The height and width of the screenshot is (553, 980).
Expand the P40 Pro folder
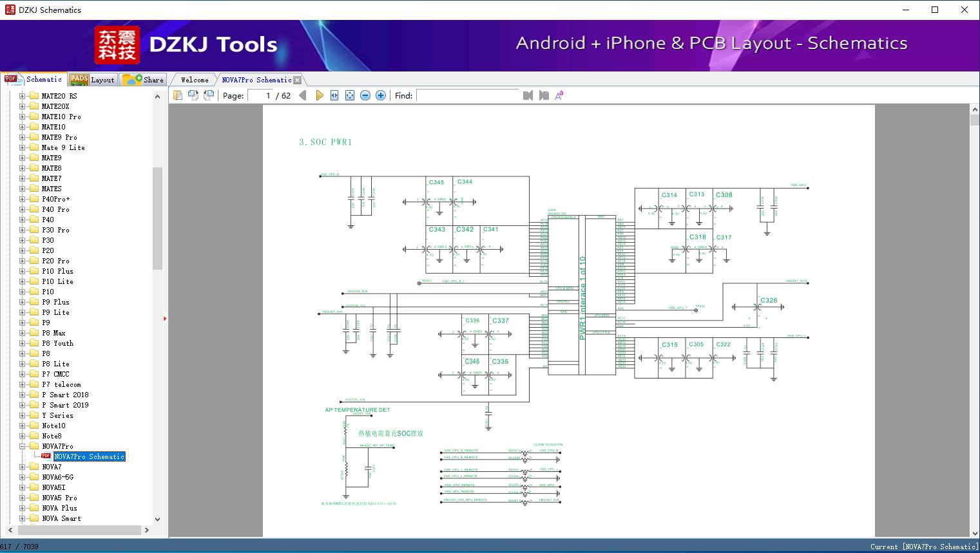pos(22,209)
